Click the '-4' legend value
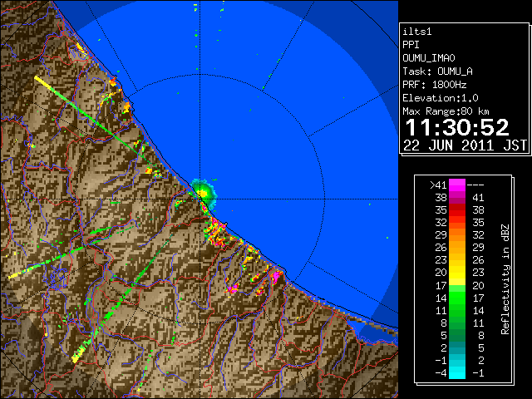Viewport: 532px width, 399px height. pyautogui.click(x=441, y=372)
